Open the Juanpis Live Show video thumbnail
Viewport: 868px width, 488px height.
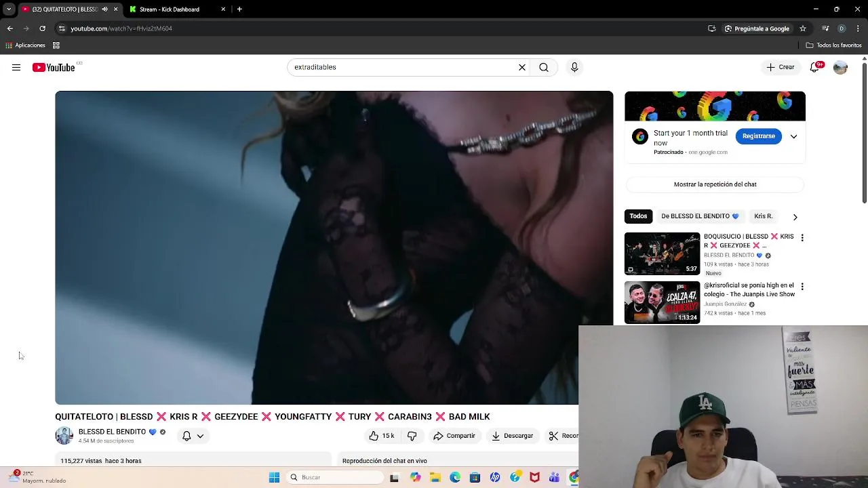coord(662,302)
